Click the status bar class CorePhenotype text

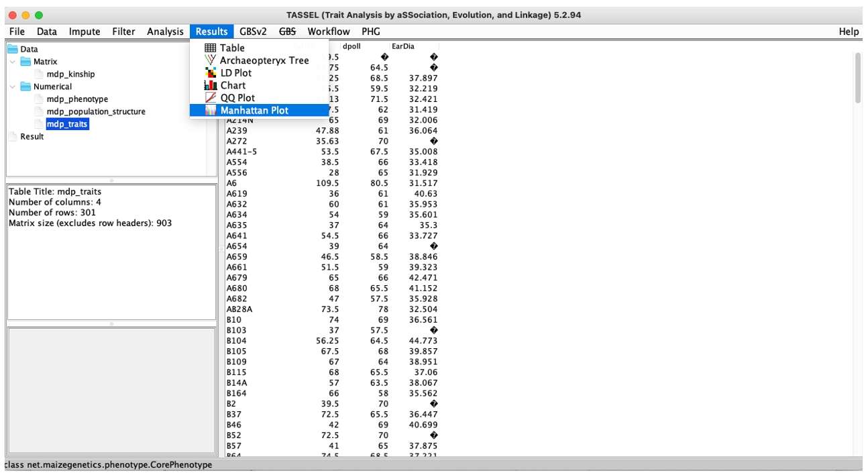click(108, 464)
